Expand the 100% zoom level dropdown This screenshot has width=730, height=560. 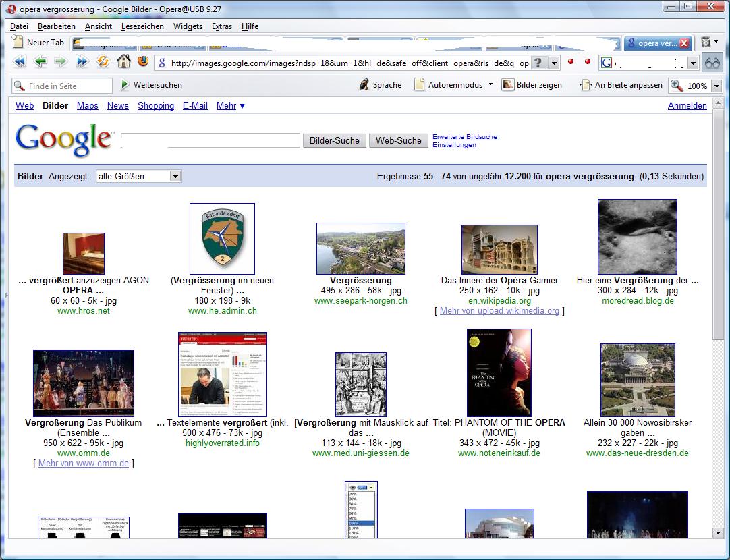(x=717, y=86)
